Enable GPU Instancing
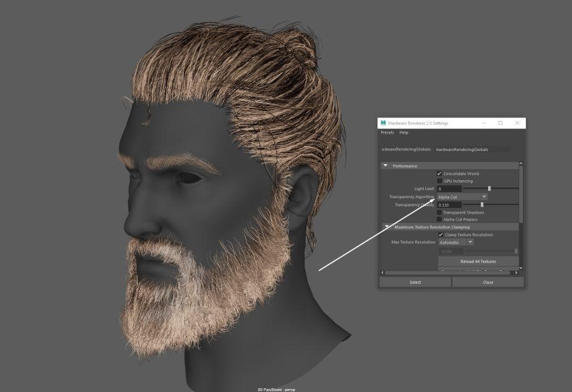 pyautogui.click(x=440, y=181)
